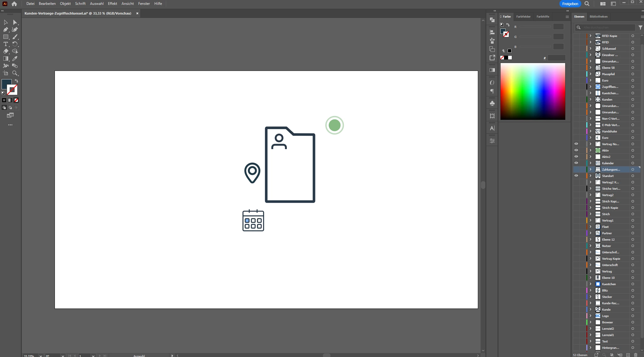
Task: Select the Eraser tool
Action: [x=5, y=52]
